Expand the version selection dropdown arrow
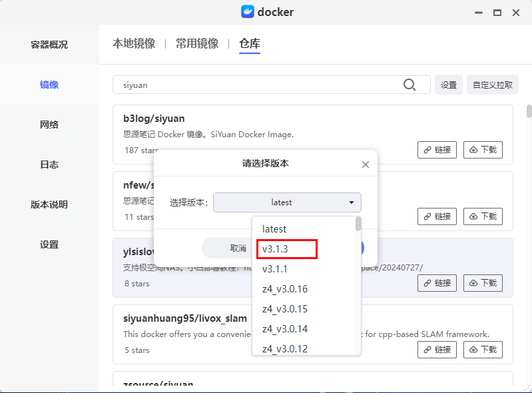 [352, 202]
